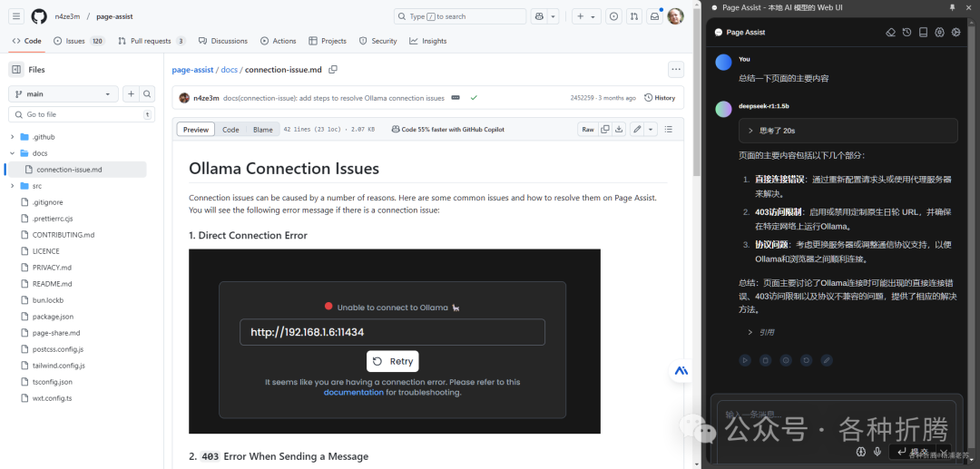Clear chat with eraser icon
The width and height of the screenshot is (980, 469).
point(891,33)
